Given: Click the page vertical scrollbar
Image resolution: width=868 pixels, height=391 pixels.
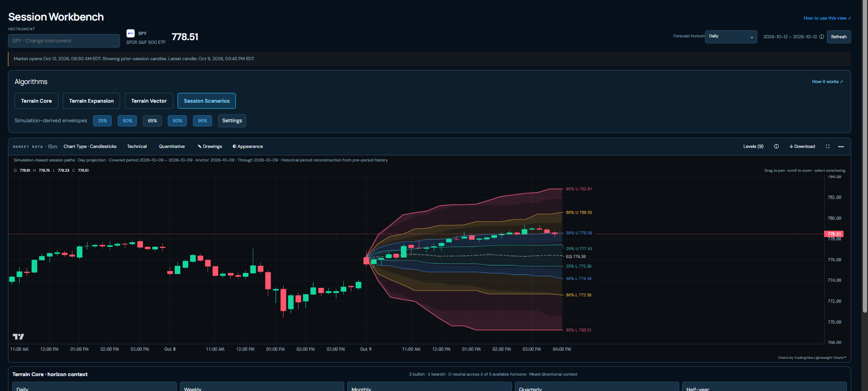Looking at the screenshot, I should pyautogui.click(x=865, y=156).
